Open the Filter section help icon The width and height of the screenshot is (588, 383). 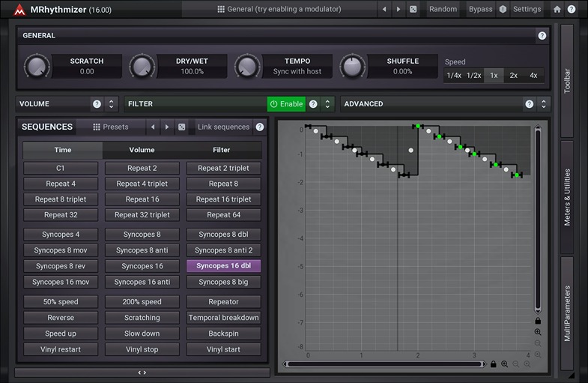click(313, 104)
